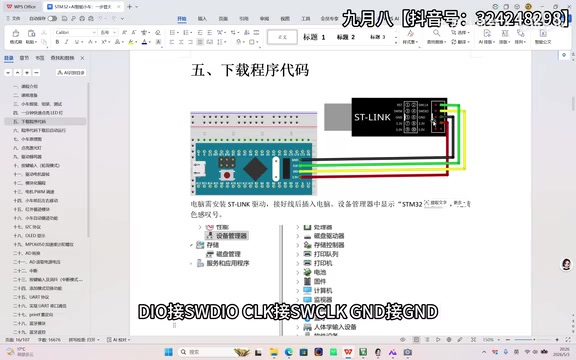The image size is (576, 360).
Task: Center align text
Action: 181,42
